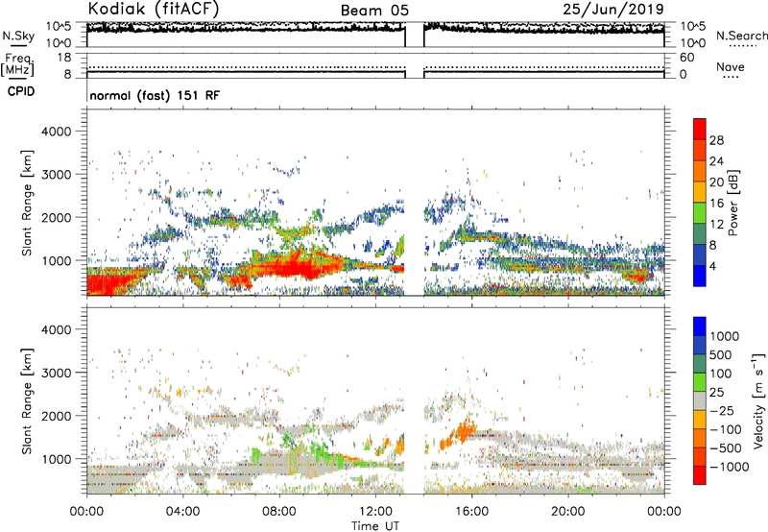Pick the light green 12–16 dB Power segment
Viewport: 768px width, 532px height.
(x=700, y=213)
